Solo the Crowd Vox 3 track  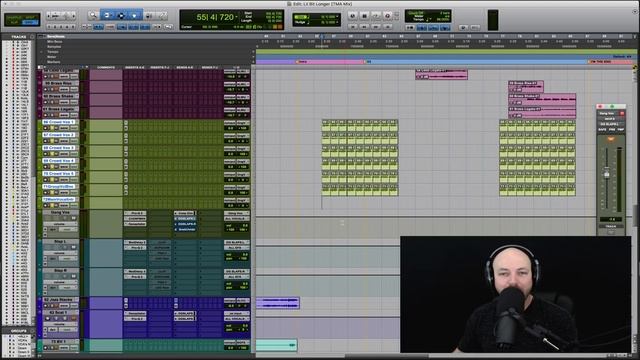point(52,154)
